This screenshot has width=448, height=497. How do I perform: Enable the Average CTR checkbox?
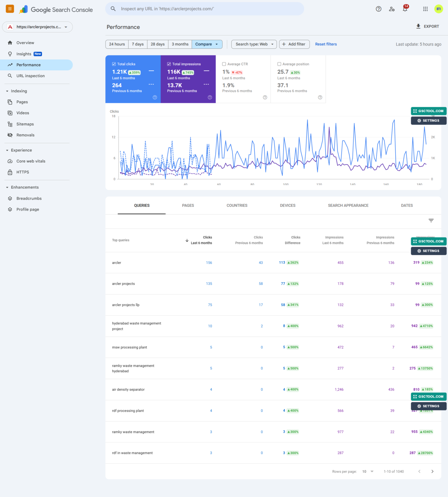(x=224, y=64)
